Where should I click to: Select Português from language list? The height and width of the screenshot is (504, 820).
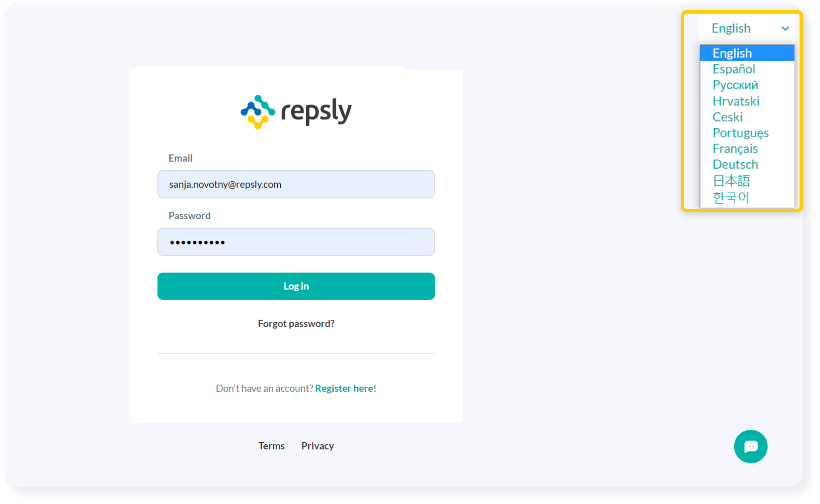741,132
